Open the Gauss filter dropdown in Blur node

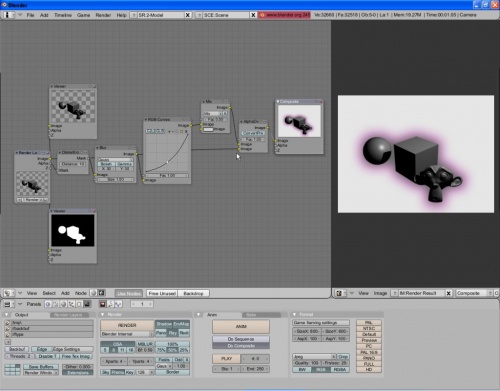115,160
